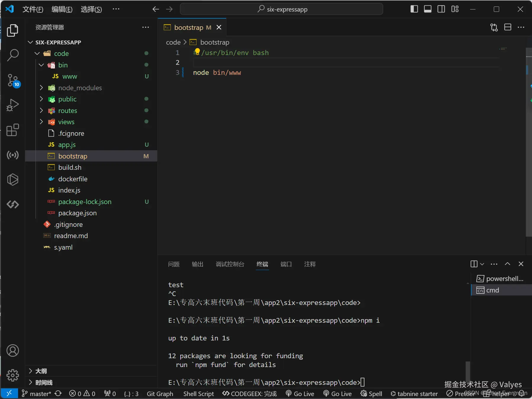Click tabnine starter in status bar
Screen dimensions: 532x399
414,394
